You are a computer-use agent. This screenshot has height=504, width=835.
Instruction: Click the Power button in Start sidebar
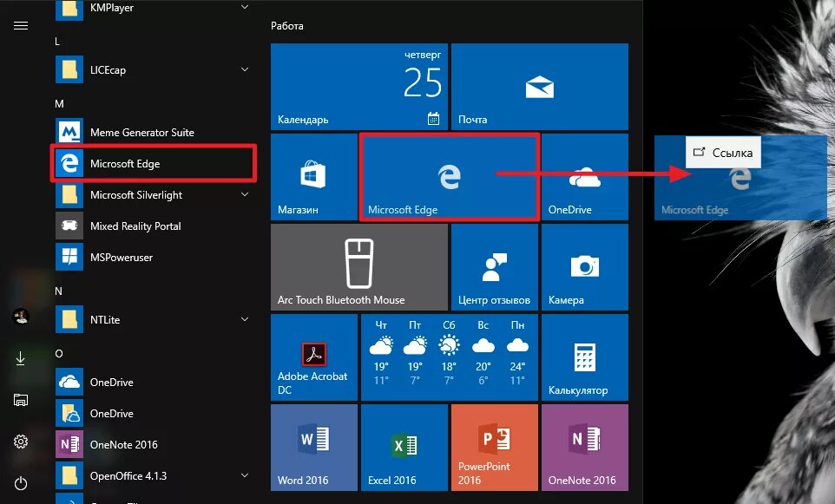(x=21, y=483)
